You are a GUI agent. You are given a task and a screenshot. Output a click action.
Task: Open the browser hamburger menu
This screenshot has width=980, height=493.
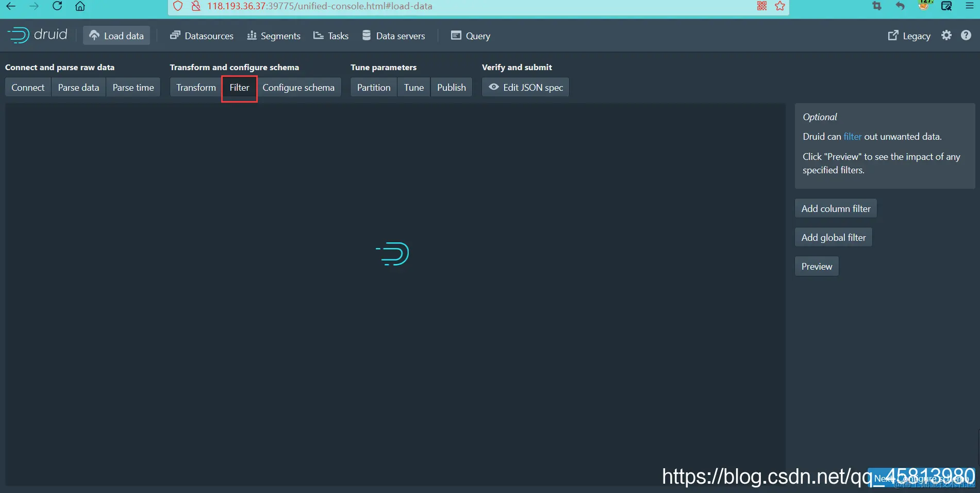969,6
